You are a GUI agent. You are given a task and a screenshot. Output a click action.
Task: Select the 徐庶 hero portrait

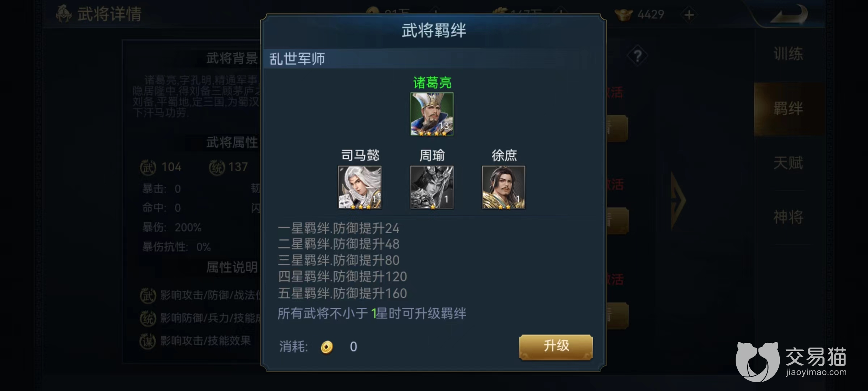point(503,187)
